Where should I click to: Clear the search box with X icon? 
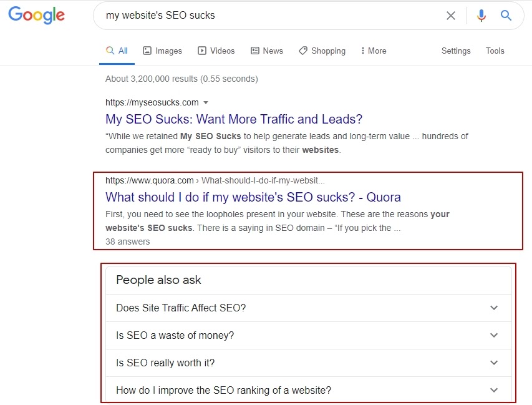(x=450, y=16)
